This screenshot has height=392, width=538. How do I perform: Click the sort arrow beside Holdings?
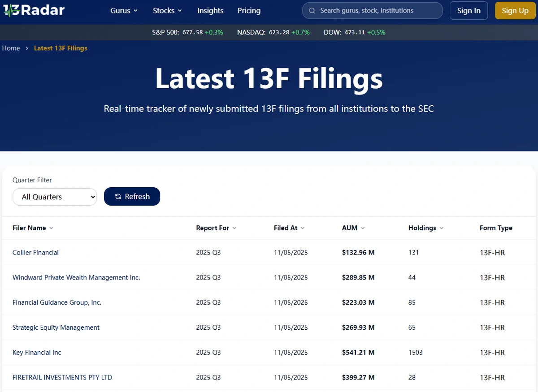tap(442, 228)
